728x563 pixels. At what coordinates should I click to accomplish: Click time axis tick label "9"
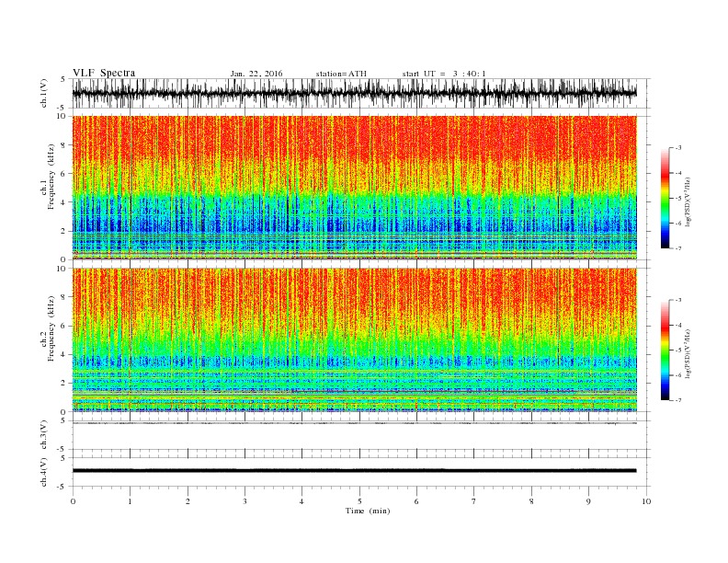588,501
